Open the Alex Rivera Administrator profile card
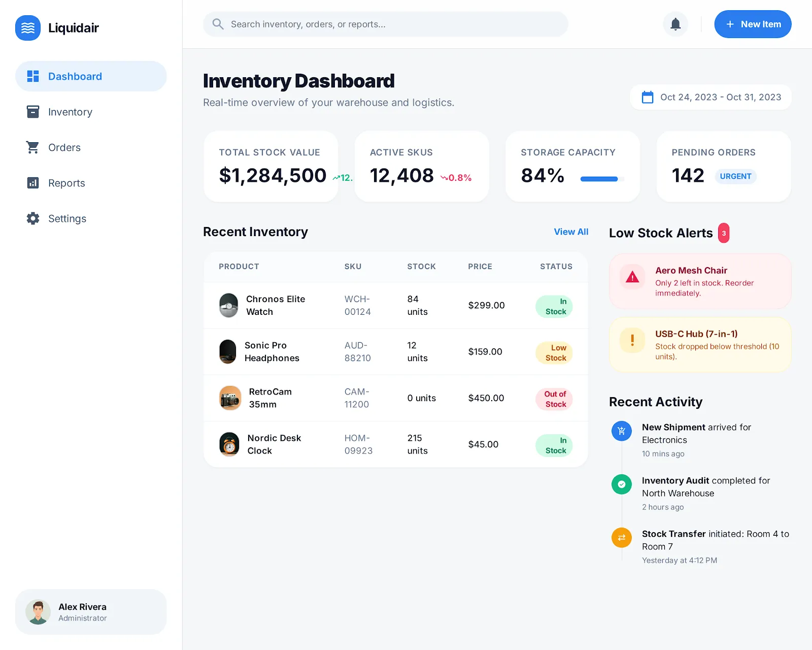 coord(91,612)
